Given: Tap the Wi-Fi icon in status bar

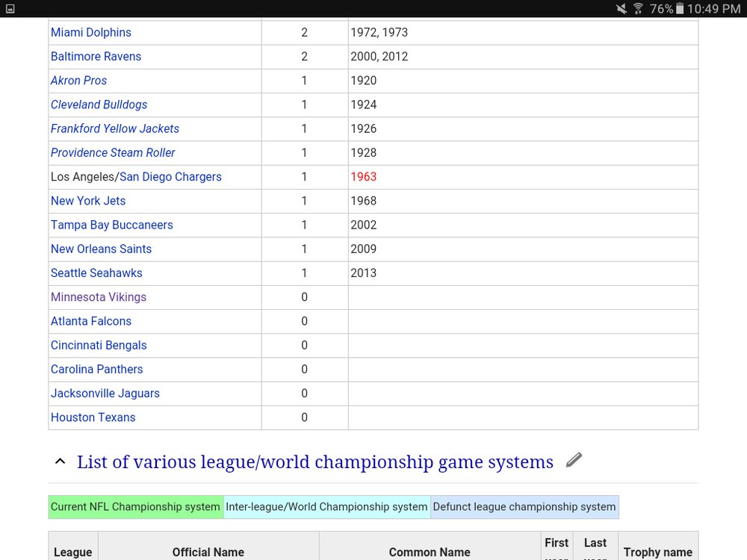Looking at the screenshot, I should pos(638,9).
